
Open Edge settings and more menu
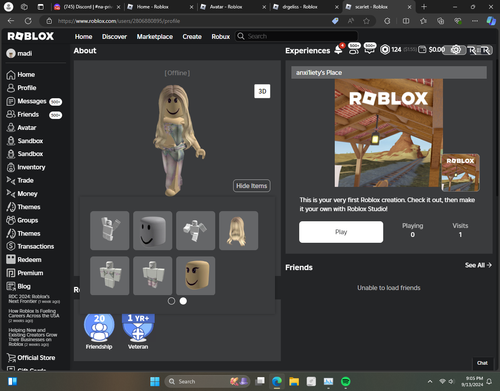[475, 21]
